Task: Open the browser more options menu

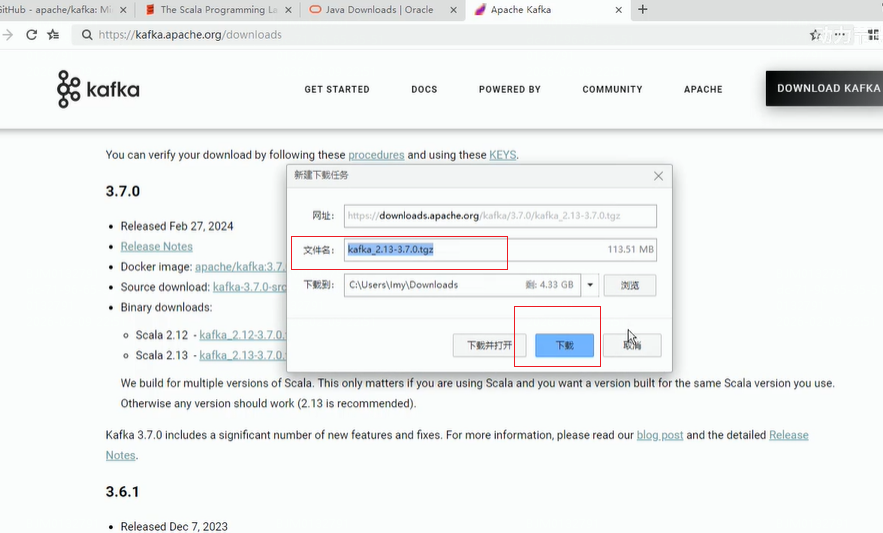Action: pos(840,35)
